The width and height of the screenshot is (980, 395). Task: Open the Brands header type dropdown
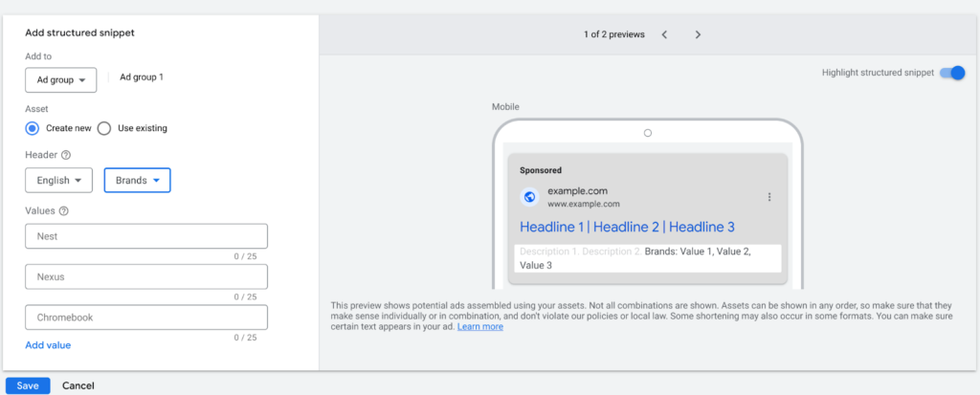click(138, 180)
